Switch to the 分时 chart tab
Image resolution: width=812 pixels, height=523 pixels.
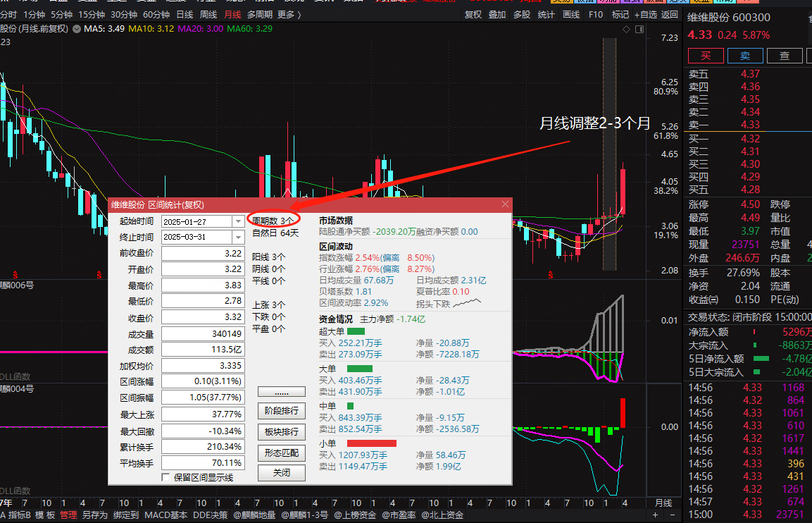[x=8, y=15]
